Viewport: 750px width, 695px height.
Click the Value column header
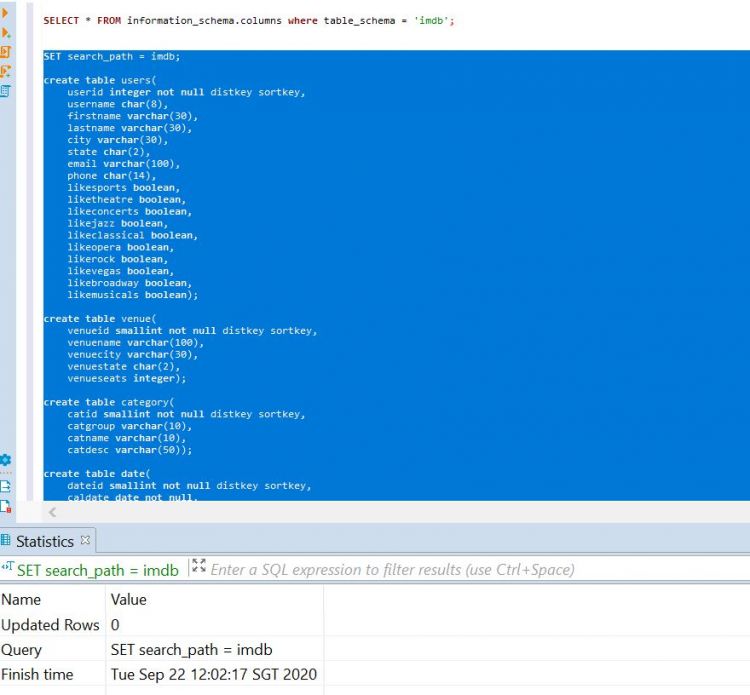click(x=128, y=599)
